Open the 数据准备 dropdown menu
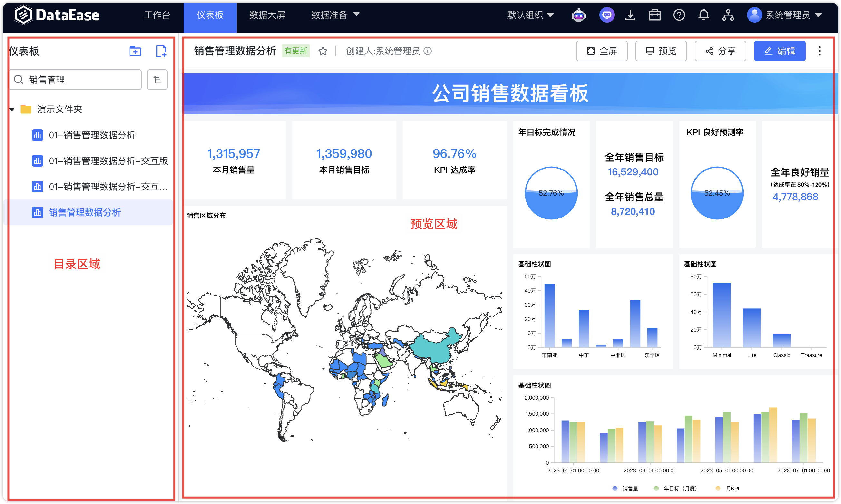This screenshot has width=841, height=504. 335,15
